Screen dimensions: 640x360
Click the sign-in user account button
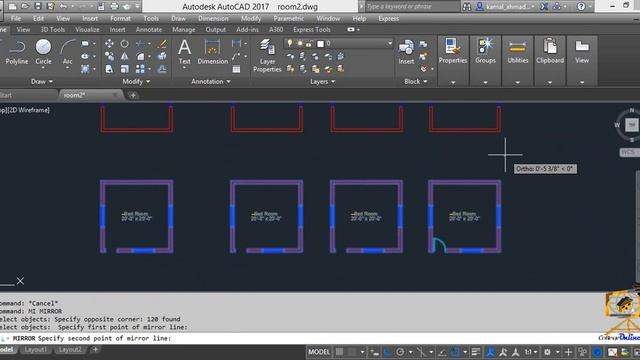pyautogui.click(x=506, y=7)
